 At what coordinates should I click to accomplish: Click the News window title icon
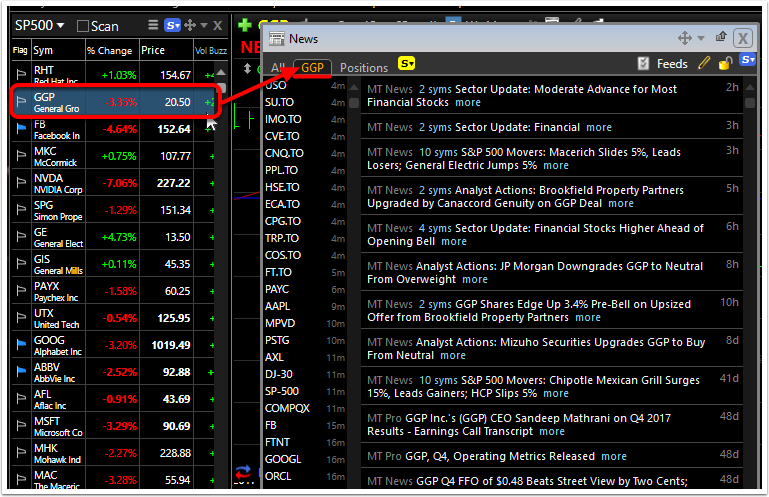pos(277,38)
